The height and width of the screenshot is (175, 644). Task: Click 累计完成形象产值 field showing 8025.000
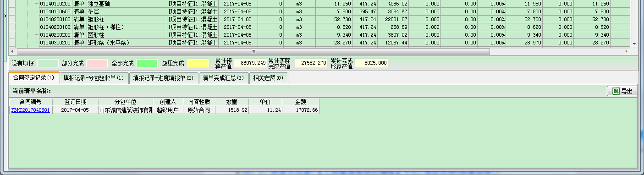371,63
